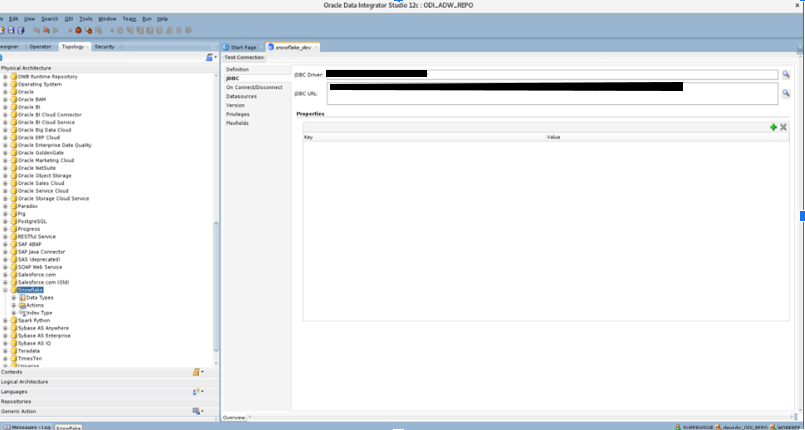The height and width of the screenshot is (430, 805).
Task: Click the debug-with-page icon beside the bug
Action: [88, 30]
